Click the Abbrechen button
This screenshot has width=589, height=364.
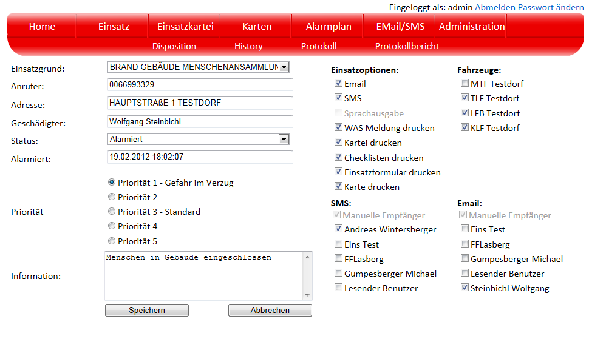270,311
